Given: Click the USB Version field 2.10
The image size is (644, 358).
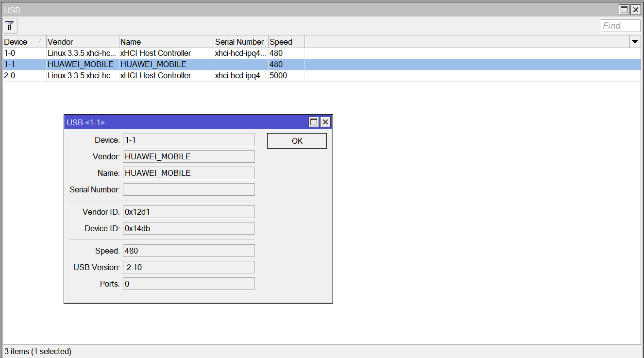Looking at the screenshot, I should click(x=188, y=267).
